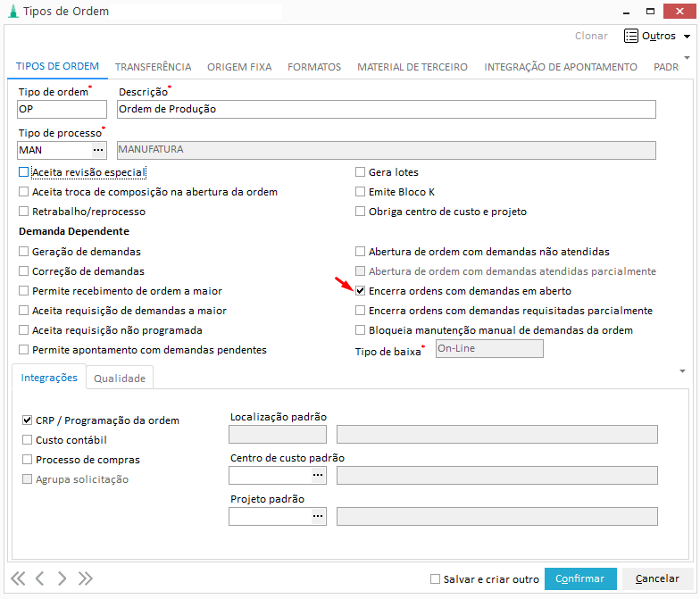Maximize the Tipos de Ordem window
700x599 pixels.
click(650, 12)
